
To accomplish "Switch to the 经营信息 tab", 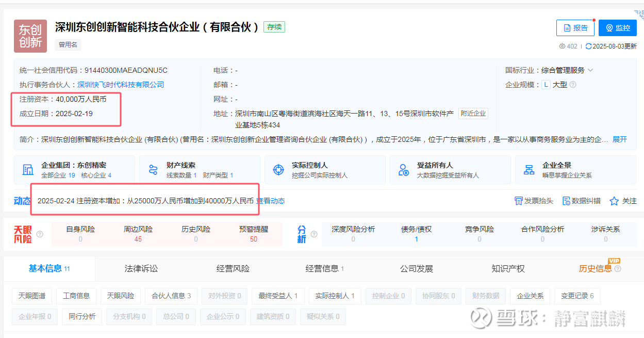I will (x=325, y=268).
